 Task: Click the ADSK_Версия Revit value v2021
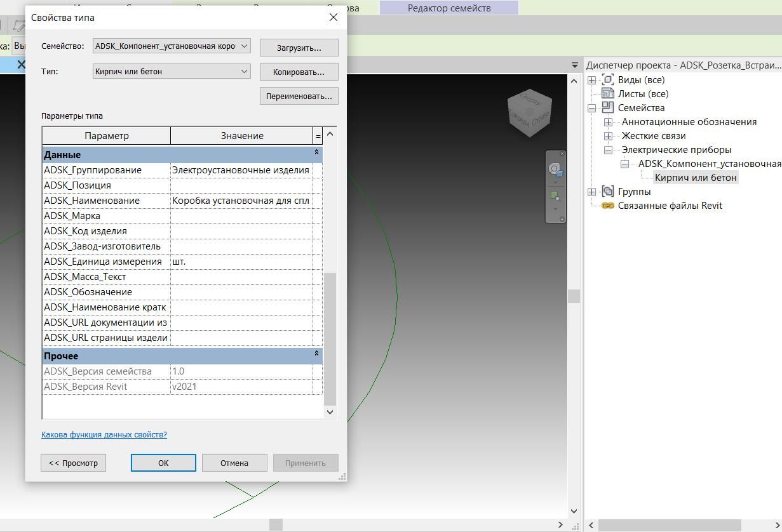click(x=242, y=387)
